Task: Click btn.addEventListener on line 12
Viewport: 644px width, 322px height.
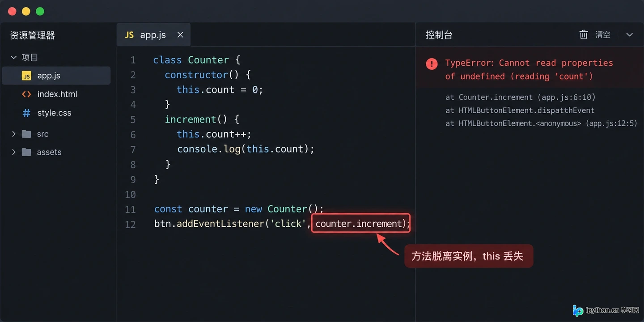Action: pyautogui.click(x=208, y=224)
